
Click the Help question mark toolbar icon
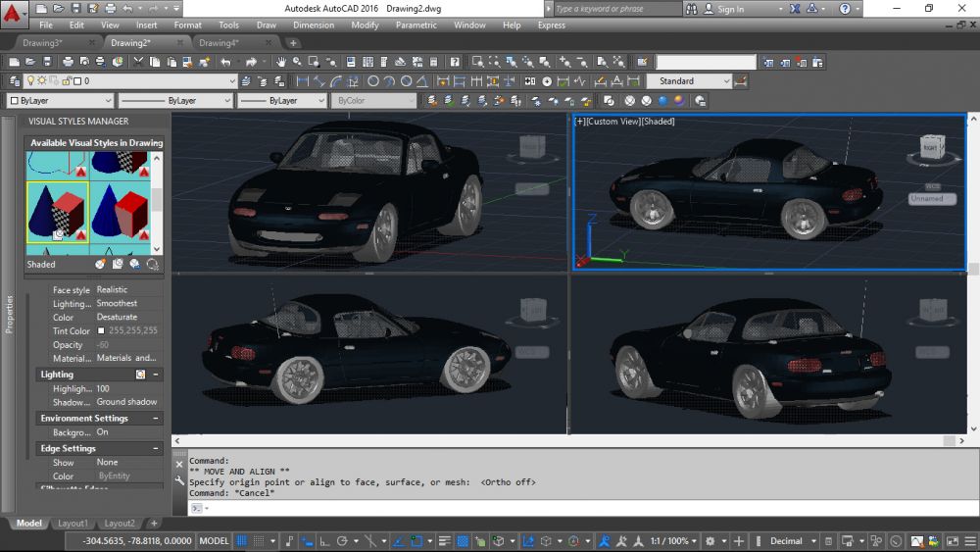455,62
